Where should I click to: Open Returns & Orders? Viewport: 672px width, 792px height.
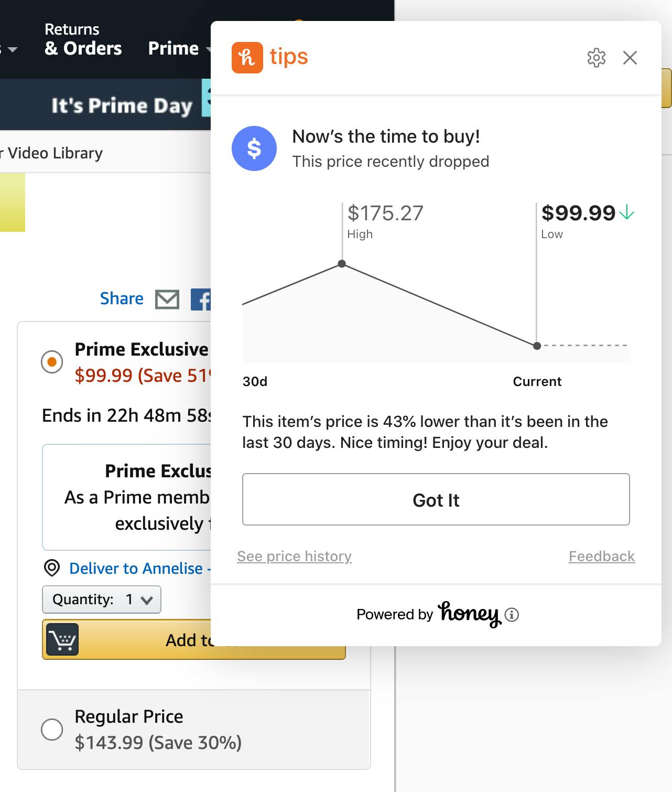pos(83,39)
